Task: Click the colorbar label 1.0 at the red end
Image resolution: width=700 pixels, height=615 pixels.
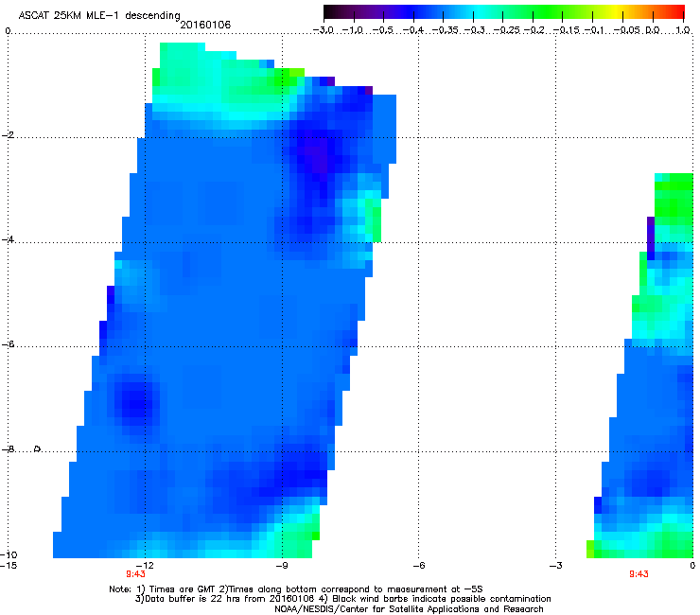Action: coord(683,30)
